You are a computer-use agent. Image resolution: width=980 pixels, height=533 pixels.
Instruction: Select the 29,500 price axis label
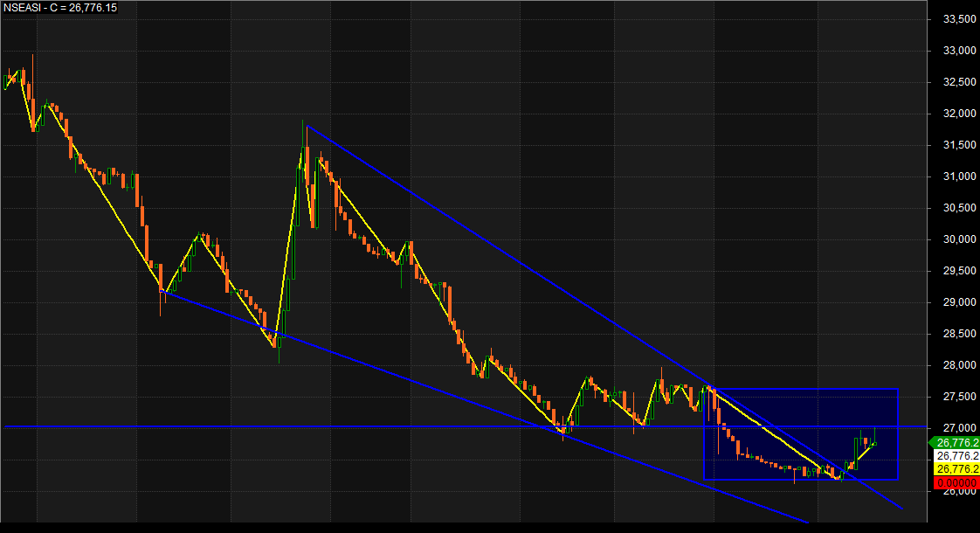point(959,270)
